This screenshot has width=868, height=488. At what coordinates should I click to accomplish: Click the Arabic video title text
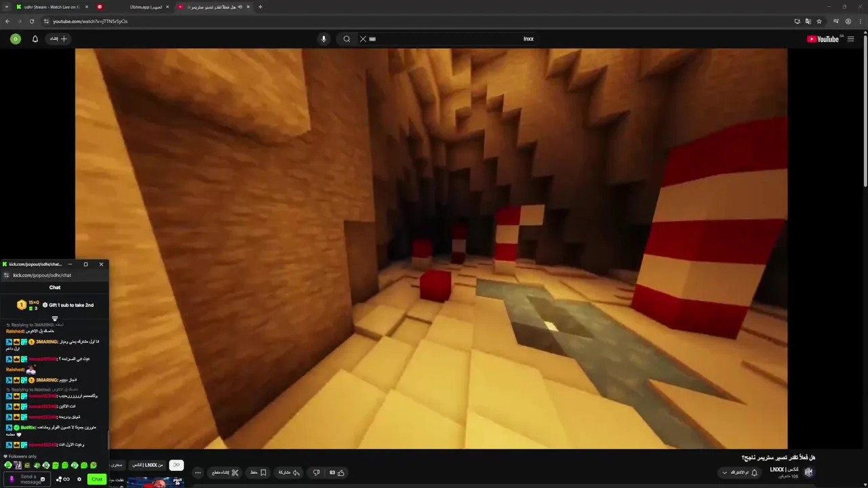[x=778, y=457]
